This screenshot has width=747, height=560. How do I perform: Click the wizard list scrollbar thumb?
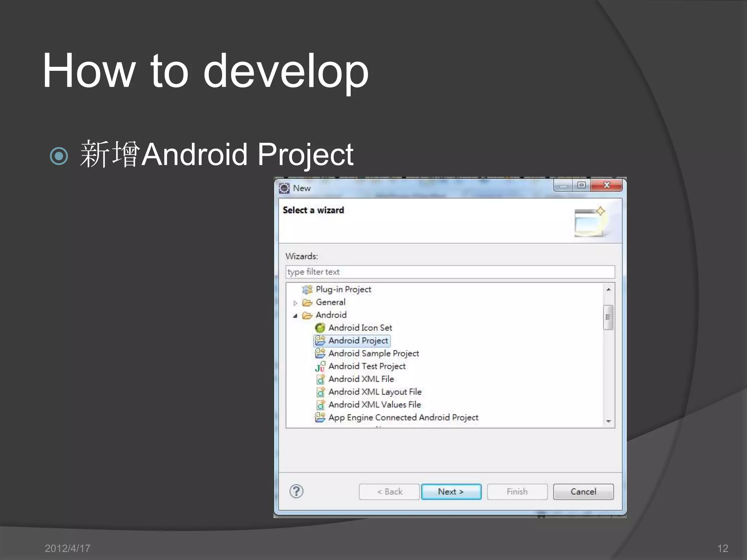(608, 317)
